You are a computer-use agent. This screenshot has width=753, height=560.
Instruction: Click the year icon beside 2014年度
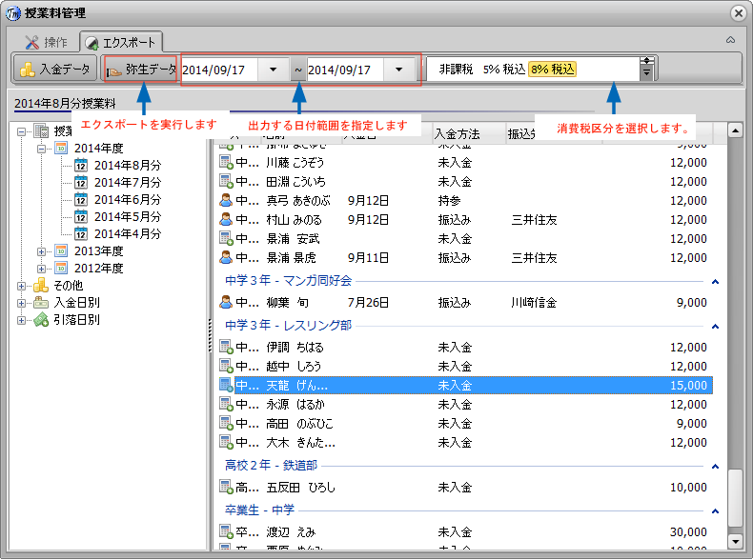[x=61, y=149]
